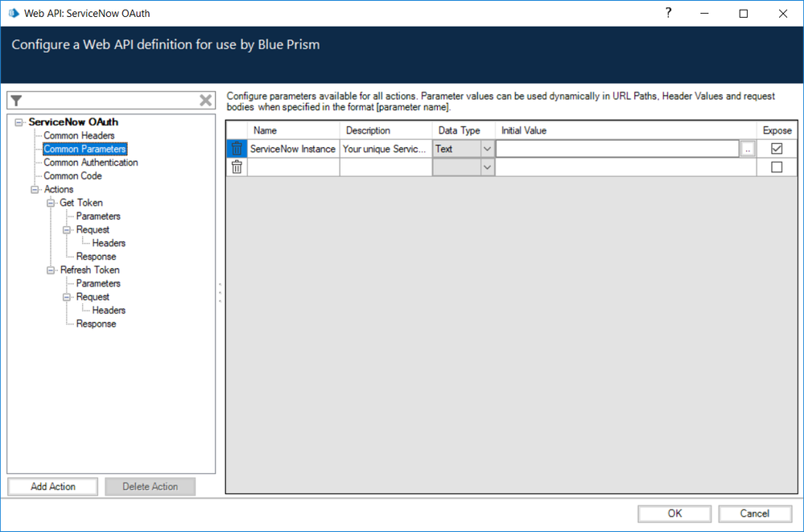The image size is (804, 532).
Task: Collapse the Refresh Token action node
Action: tap(52, 270)
